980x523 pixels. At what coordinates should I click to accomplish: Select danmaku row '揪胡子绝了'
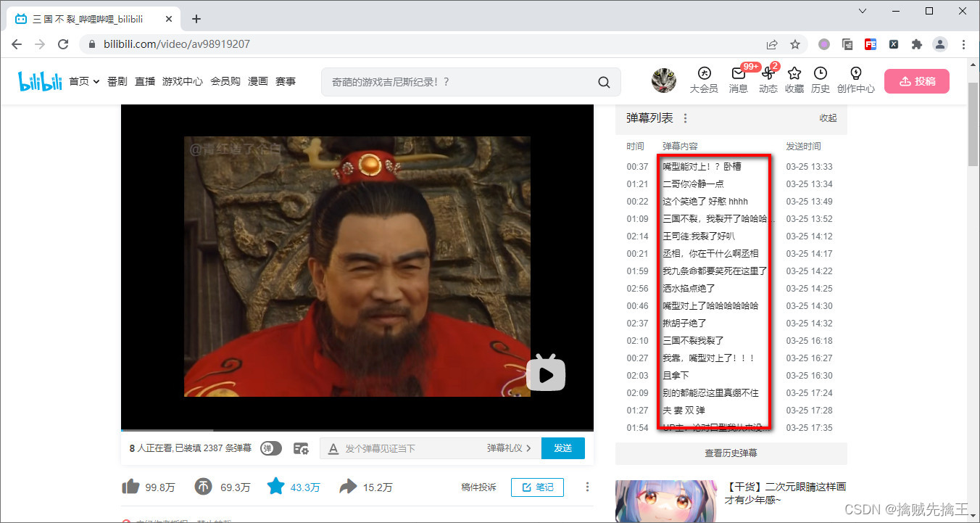pyautogui.click(x=731, y=324)
